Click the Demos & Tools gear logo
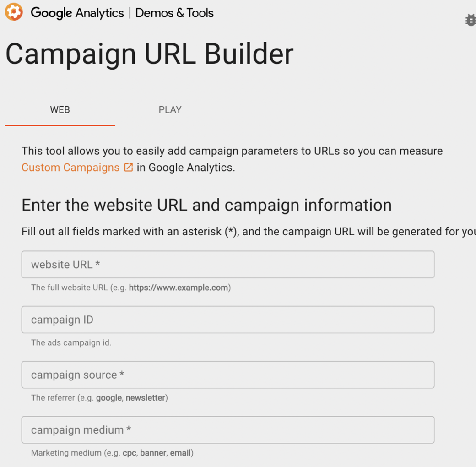The height and width of the screenshot is (467, 476). coord(13,11)
